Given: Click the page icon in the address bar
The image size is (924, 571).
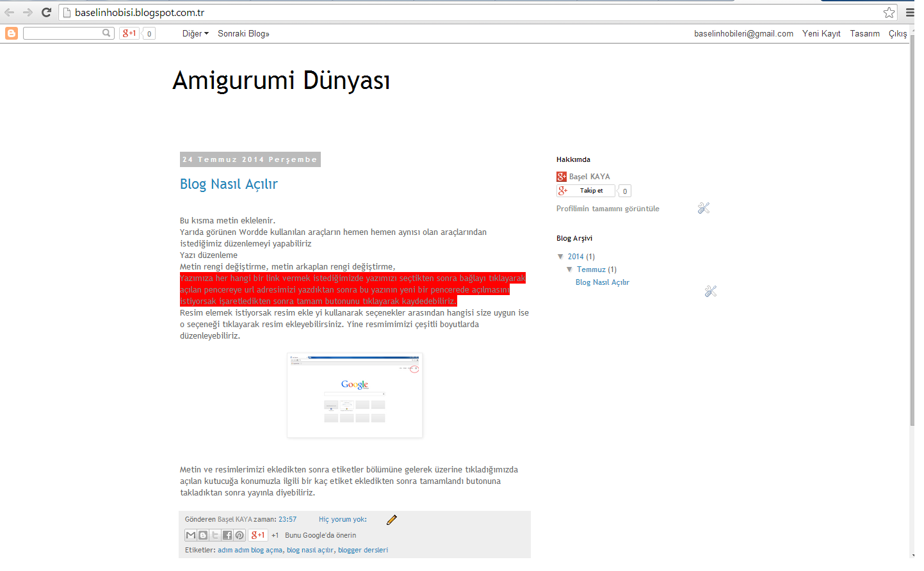Looking at the screenshot, I should [67, 12].
